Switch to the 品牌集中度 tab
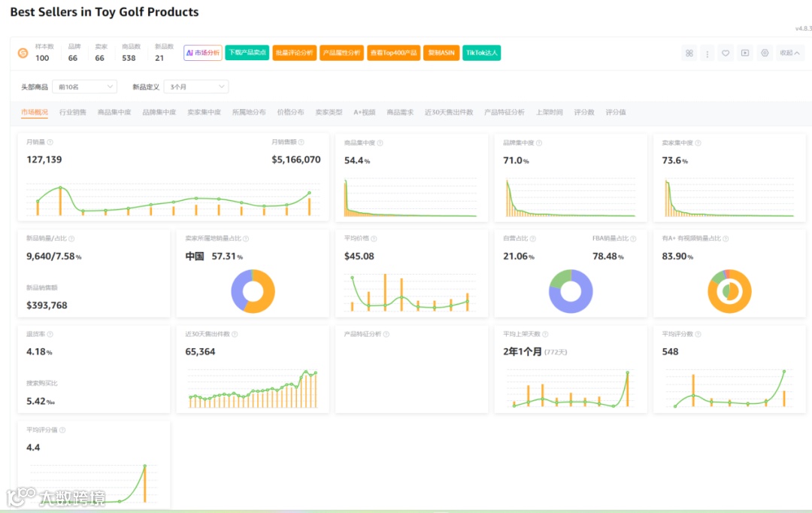Viewport: 812px width, 513px height. (x=159, y=112)
